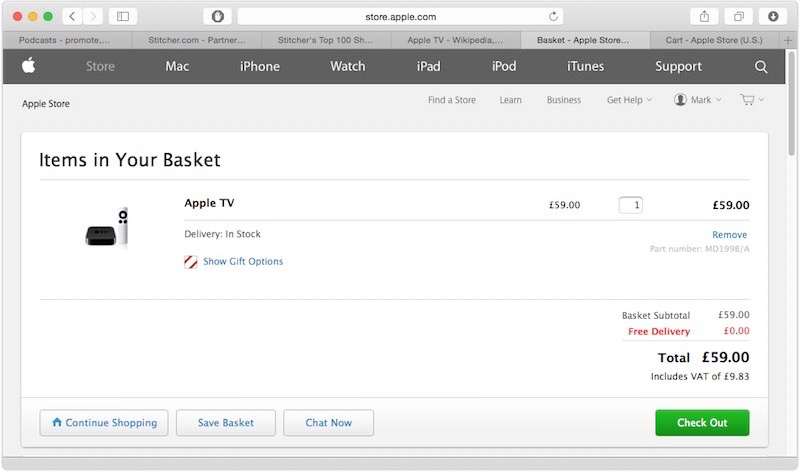Add a new tab with plus button
The image size is (800, 472).
click(x=788, y=40)
